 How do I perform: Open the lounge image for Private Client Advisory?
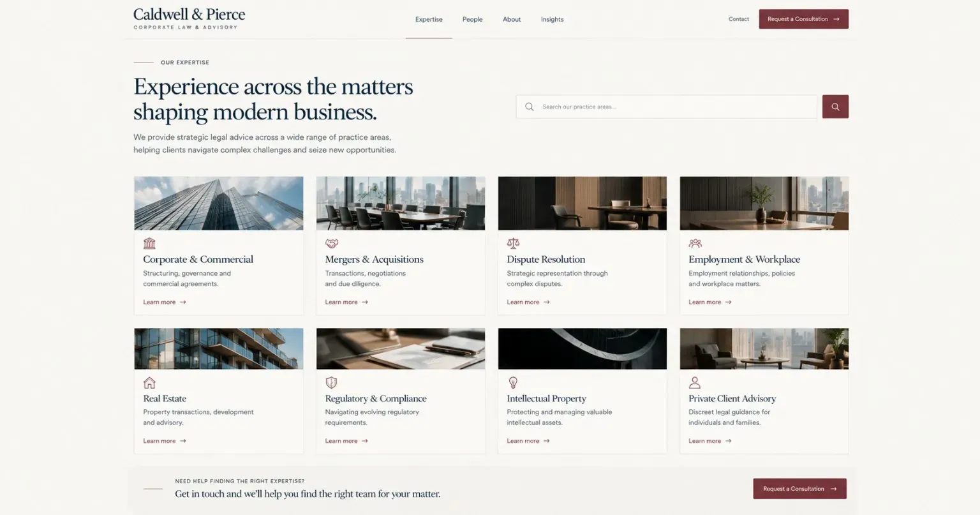click(764, 348)
